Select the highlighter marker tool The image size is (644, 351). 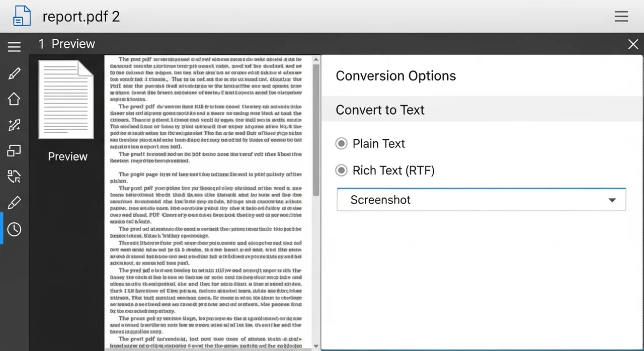pos(14,203)
